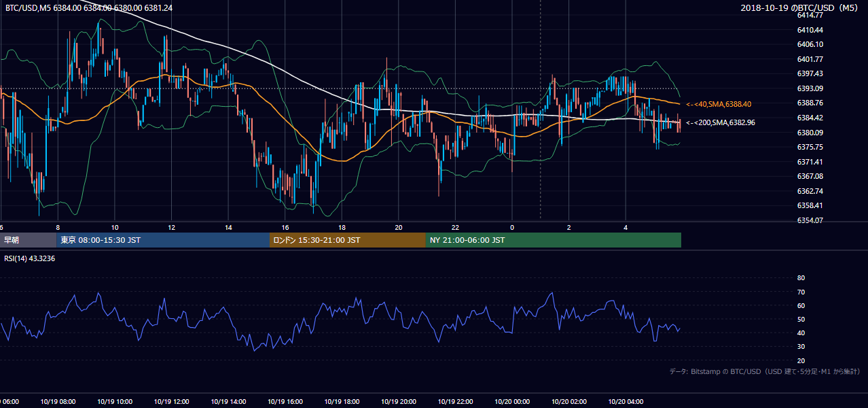Click RSI axis level 50
This screenshot has height=408, width=868.
(801, 320)
